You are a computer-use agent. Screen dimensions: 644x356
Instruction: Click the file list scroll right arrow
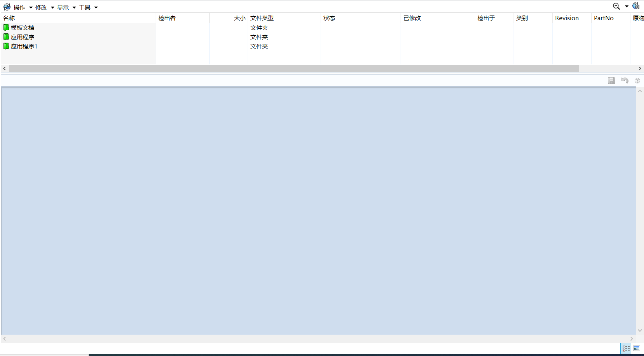tap(640, 69)
